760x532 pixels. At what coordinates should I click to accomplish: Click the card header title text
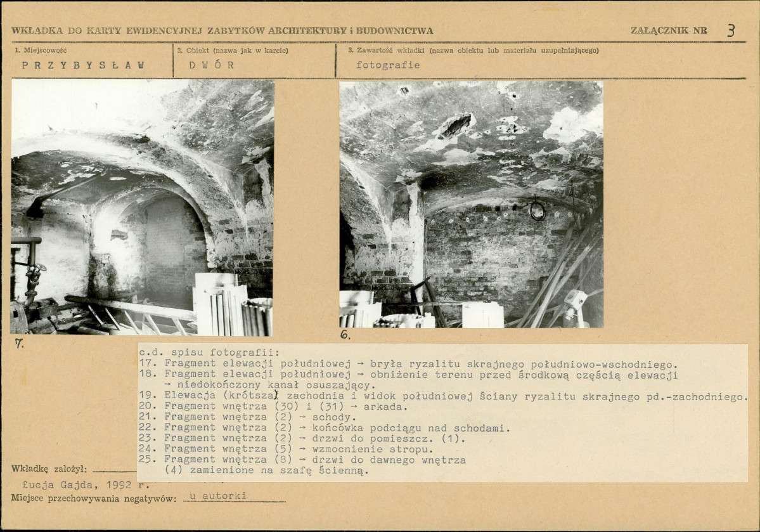coord(222,30)
